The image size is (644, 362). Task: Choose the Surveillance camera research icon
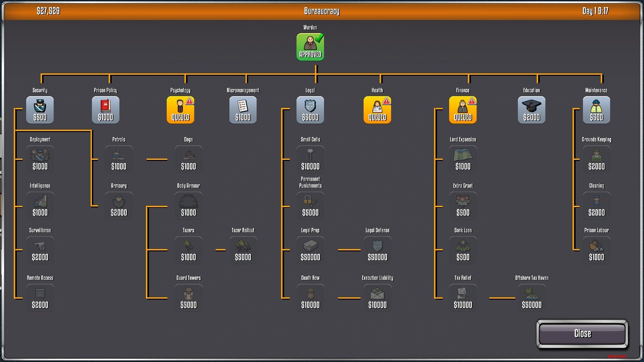coord(40,250)
